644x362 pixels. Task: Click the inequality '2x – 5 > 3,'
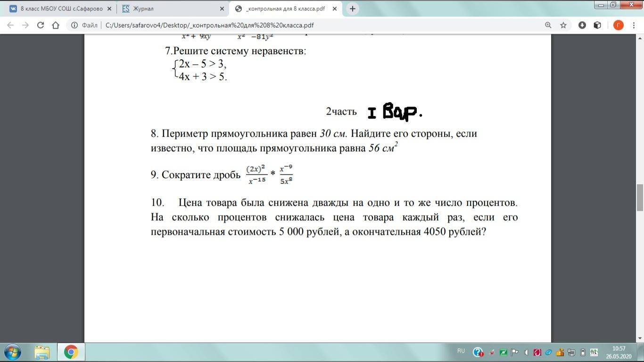coord(203,64)
